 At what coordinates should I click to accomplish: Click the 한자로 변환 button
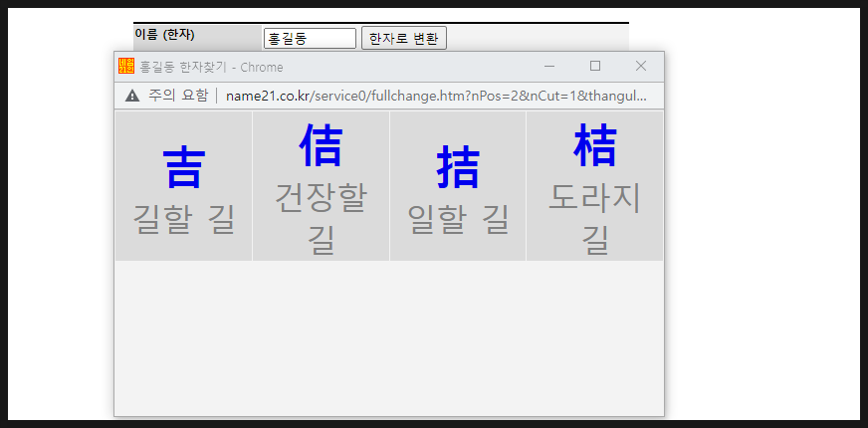click(403, 38)
